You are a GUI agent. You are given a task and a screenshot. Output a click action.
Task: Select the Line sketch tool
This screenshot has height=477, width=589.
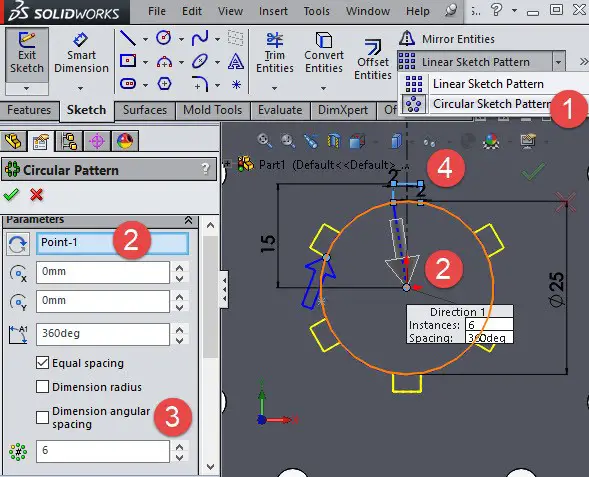128,38
